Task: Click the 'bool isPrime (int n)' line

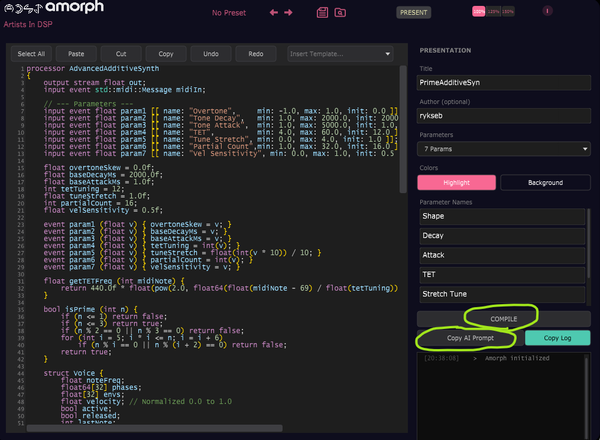Action: [90, 309]
